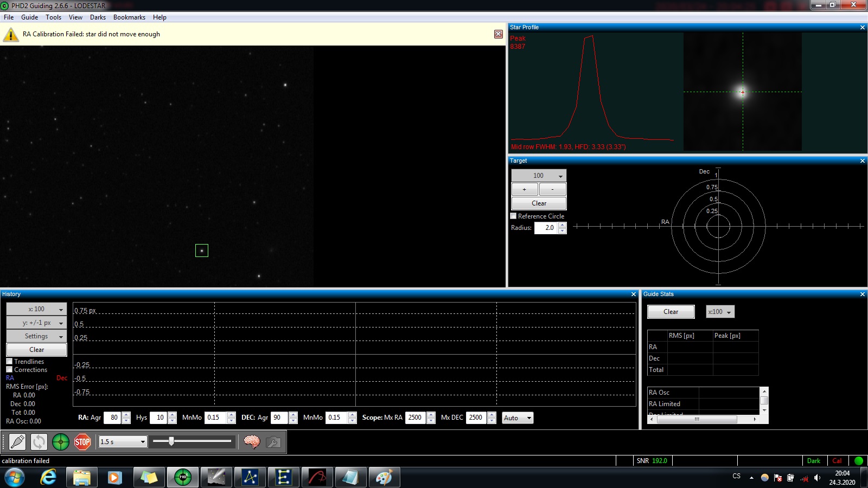
Task: Enable the Reference Circle checkbox
Action: 513,216
